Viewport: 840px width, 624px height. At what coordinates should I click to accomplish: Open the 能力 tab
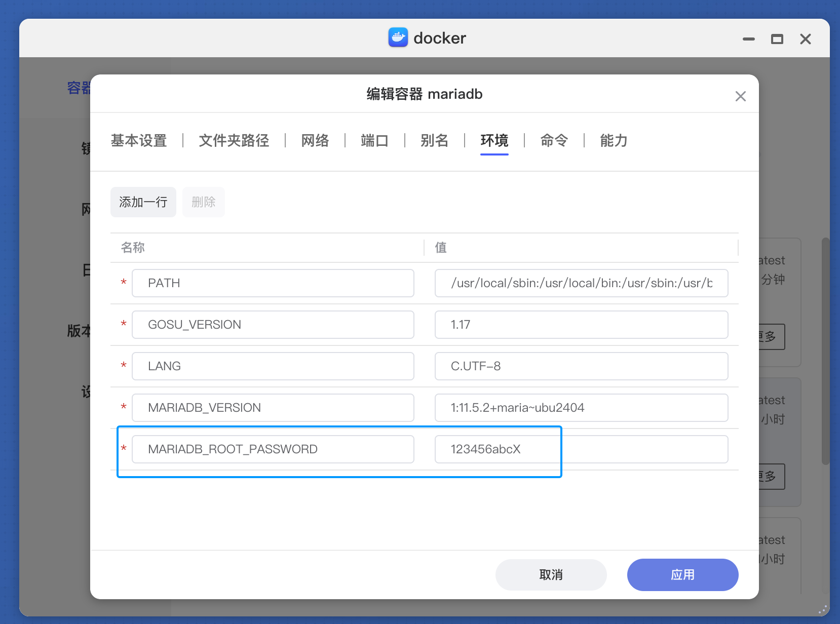[x=614, y=141]
